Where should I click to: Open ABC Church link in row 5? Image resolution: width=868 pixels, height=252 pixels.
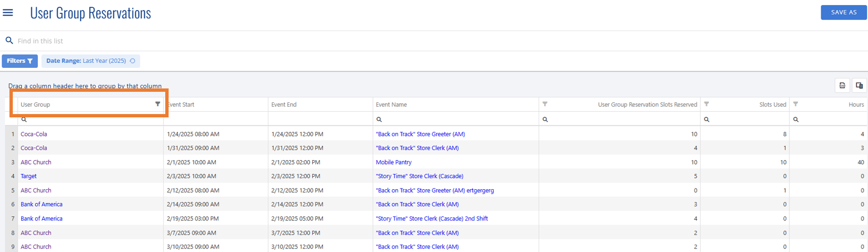(x=36, y=190)
